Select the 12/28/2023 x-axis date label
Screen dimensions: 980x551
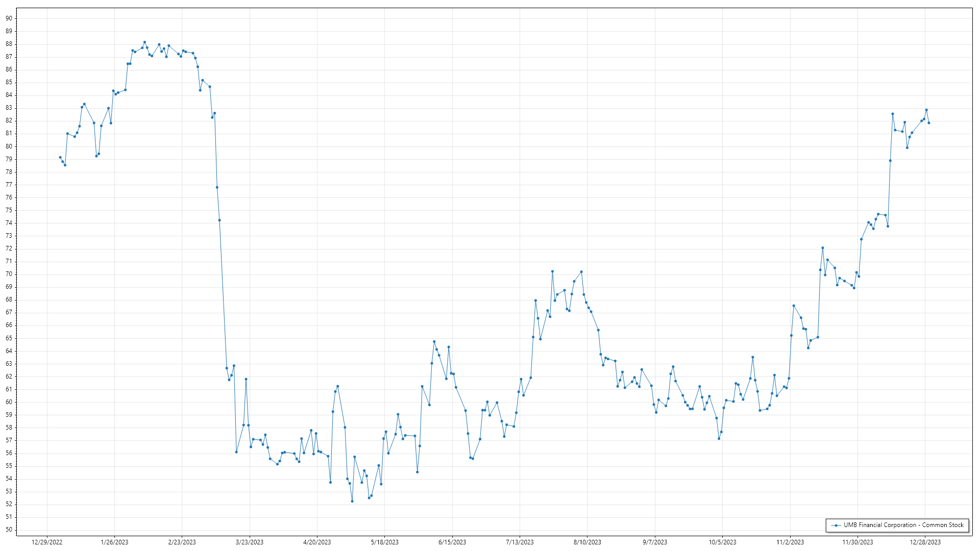tap(925, 542)
